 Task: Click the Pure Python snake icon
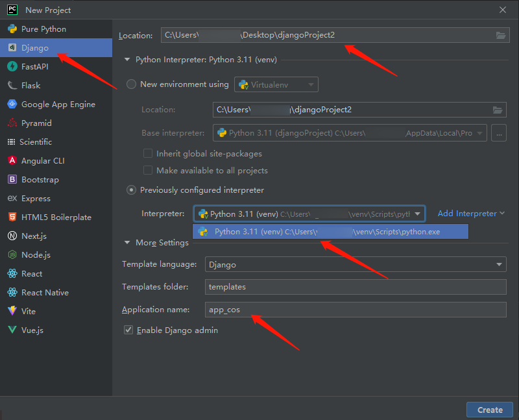(12, 29)
